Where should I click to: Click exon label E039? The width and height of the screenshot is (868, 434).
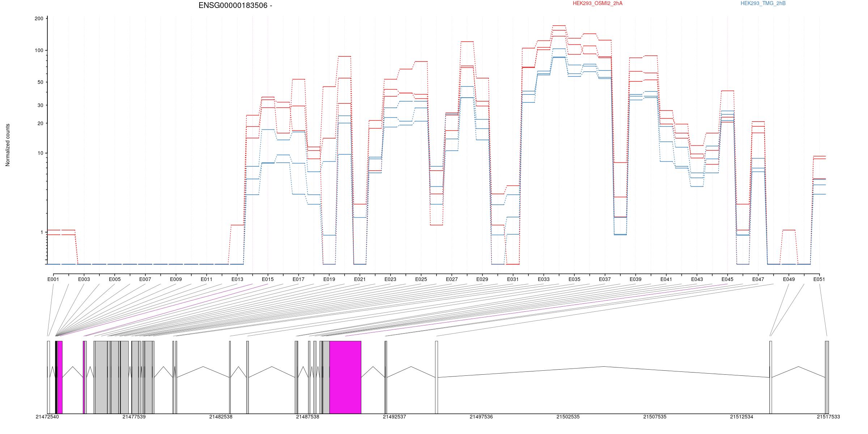click(635, 279)
